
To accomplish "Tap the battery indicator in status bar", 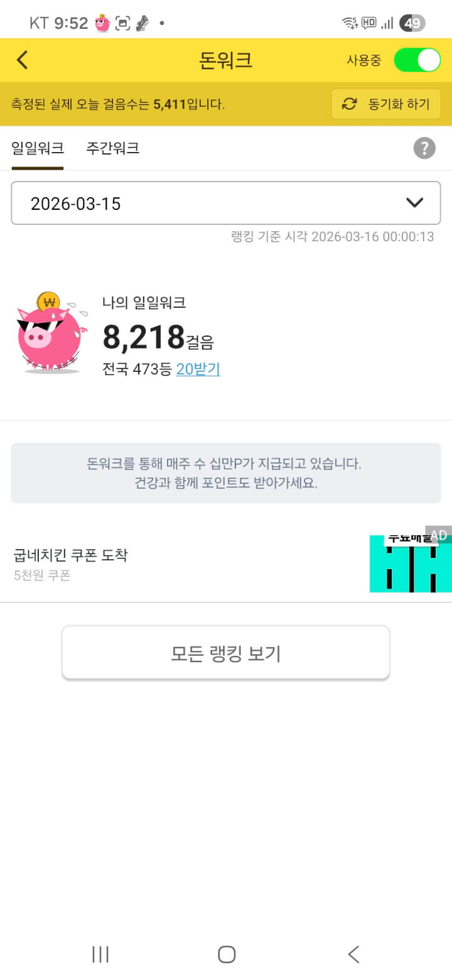I will coord(412,23).
